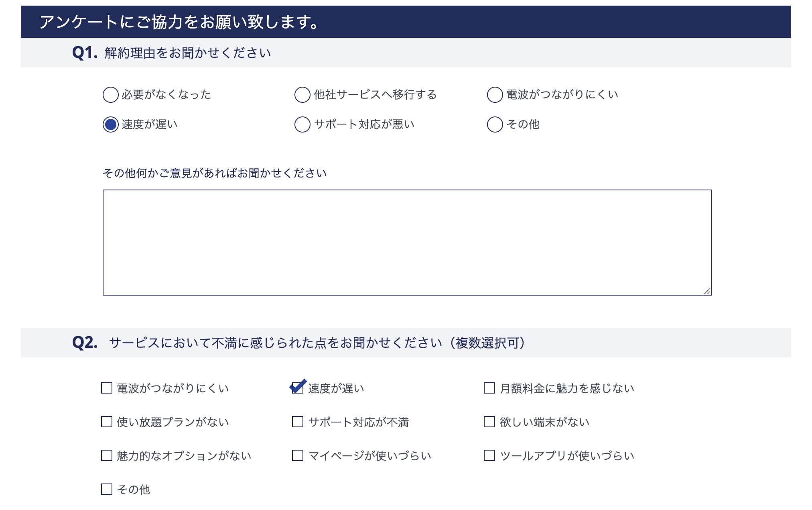Viewport: 812px width, 510px height.
Task: Check the 使い放題プランがない box
Action: coord(106,422)
